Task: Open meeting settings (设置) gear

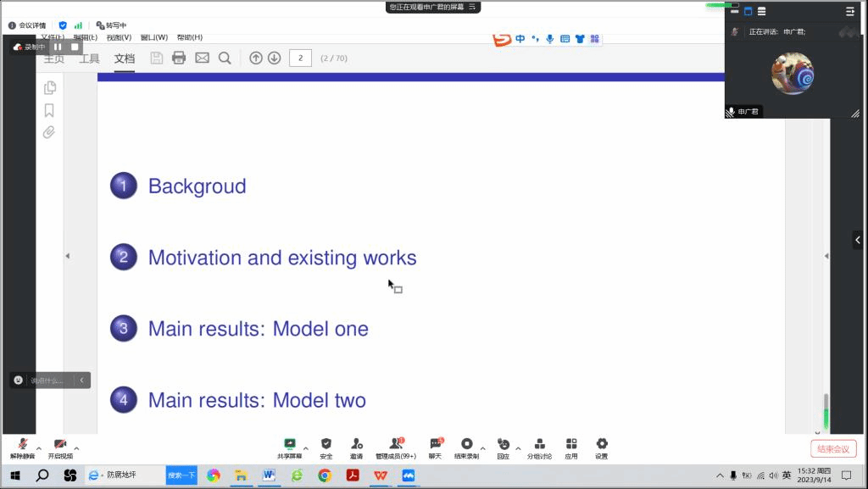Action: point(602,444)
